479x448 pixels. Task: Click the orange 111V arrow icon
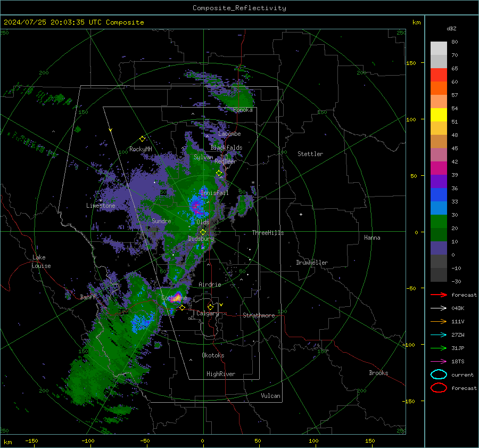coord(439,321)
